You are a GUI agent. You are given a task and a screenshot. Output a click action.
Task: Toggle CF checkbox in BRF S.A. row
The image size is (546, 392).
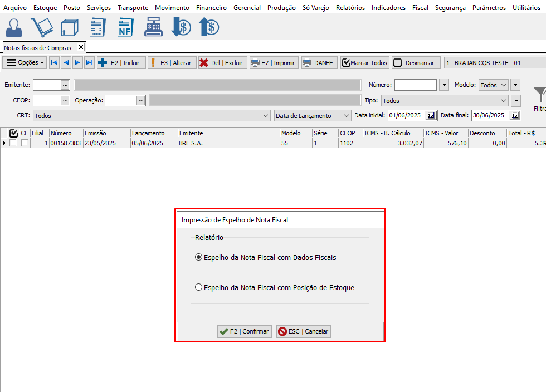pos(25,143)
